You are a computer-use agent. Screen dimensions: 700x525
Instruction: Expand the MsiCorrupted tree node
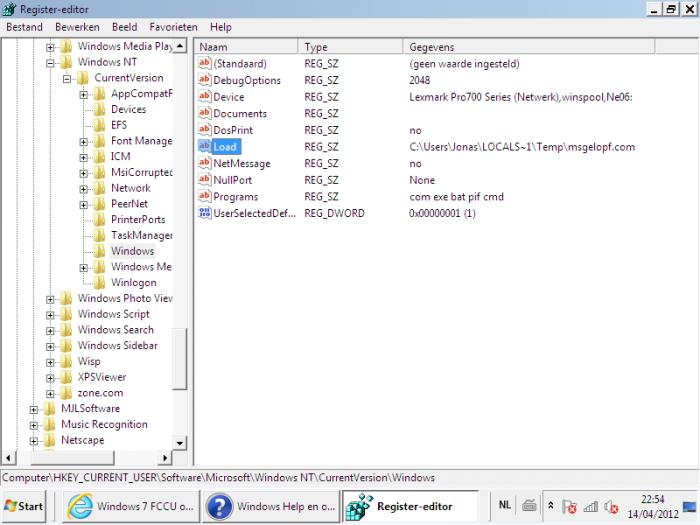(83, 173)
